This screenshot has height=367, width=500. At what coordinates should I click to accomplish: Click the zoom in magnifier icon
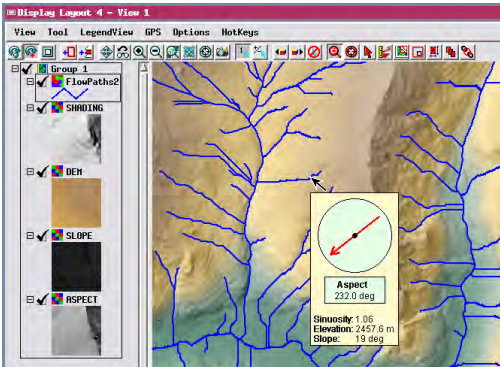pos(139,52)
